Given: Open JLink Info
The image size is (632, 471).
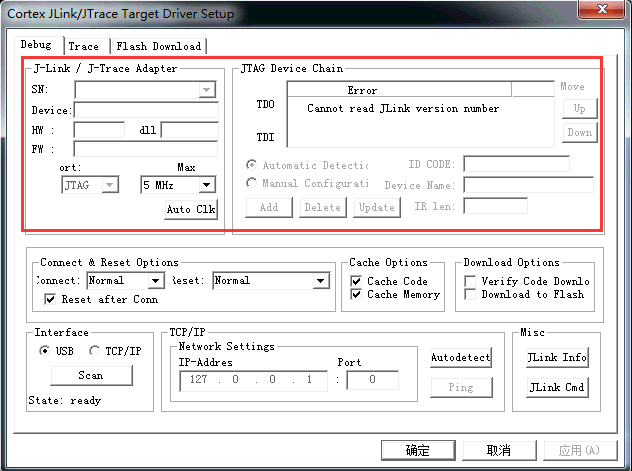Looking at the screenshot, I should point(557,357).
